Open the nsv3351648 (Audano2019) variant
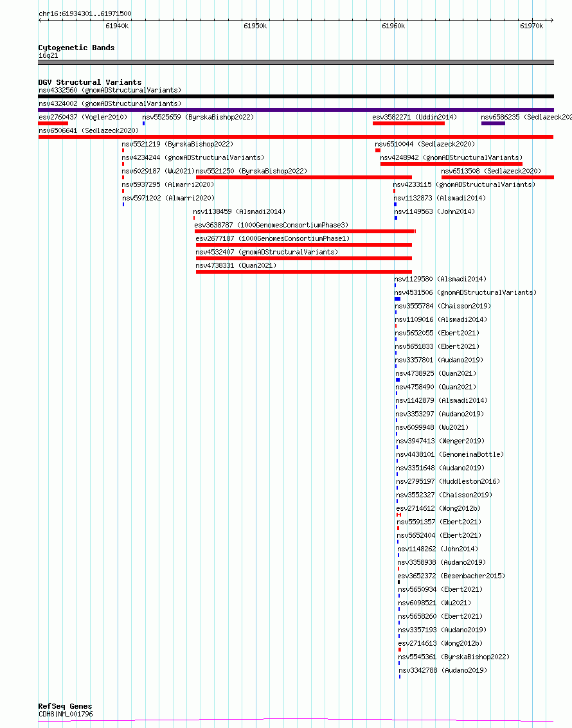 [441, 467]
